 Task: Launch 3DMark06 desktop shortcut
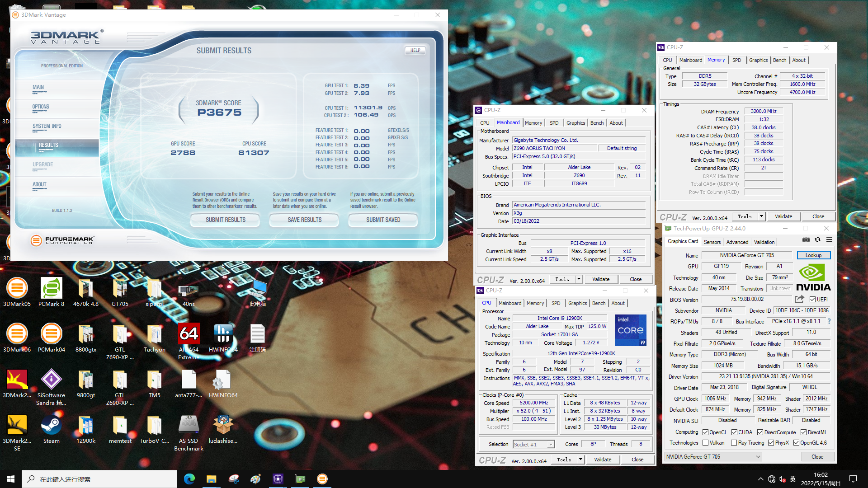pos(17,338)
